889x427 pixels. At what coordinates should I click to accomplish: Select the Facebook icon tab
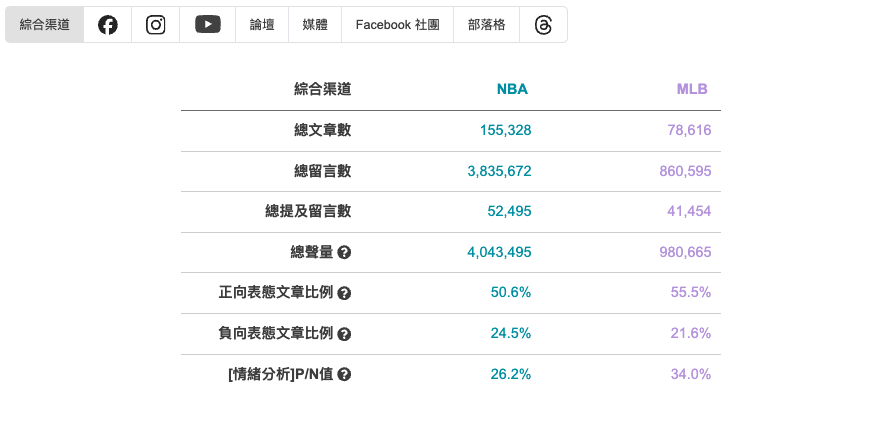[x=108, y=25]
